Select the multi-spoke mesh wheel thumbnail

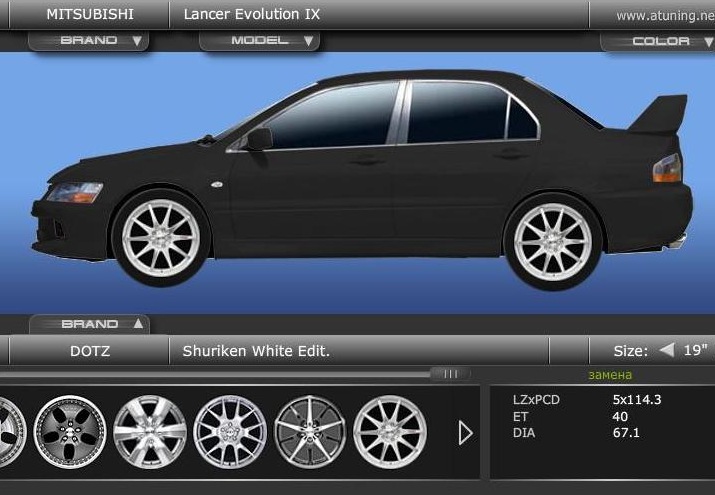230,432
